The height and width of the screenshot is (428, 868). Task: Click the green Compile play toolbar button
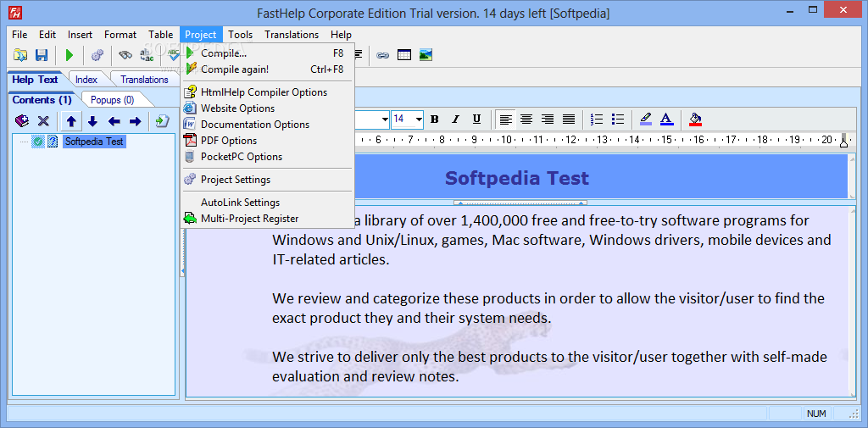pyautogui.click(x=70, y=55)
